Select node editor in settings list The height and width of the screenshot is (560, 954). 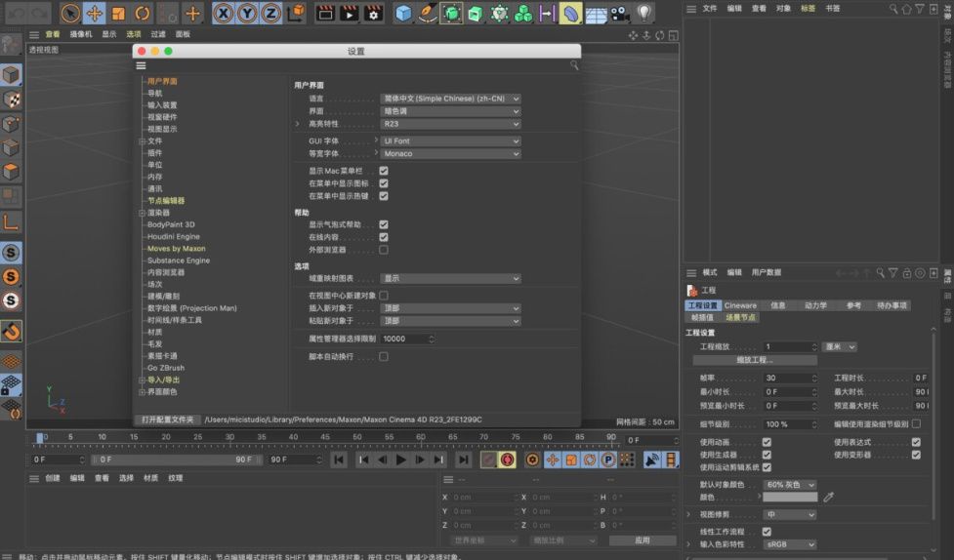(x=165, y=201)
